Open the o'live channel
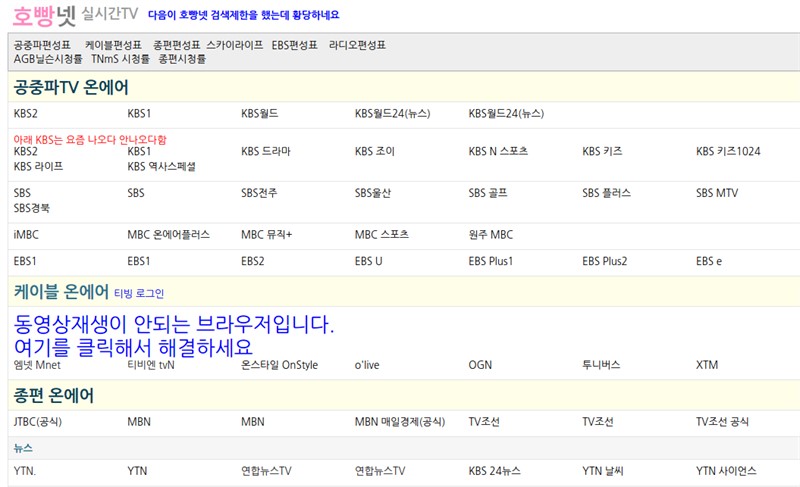The width and height of the screenshot is (800, 487). pos(367,365)
